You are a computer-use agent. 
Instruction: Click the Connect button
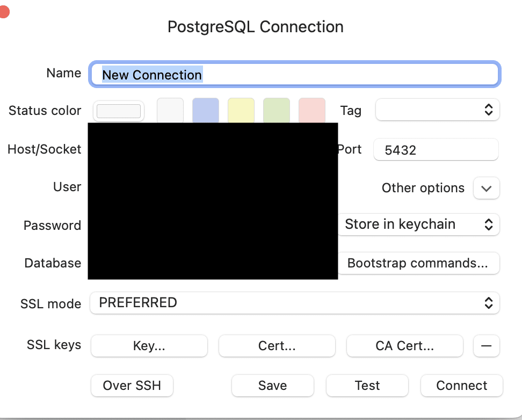[462, 386]
